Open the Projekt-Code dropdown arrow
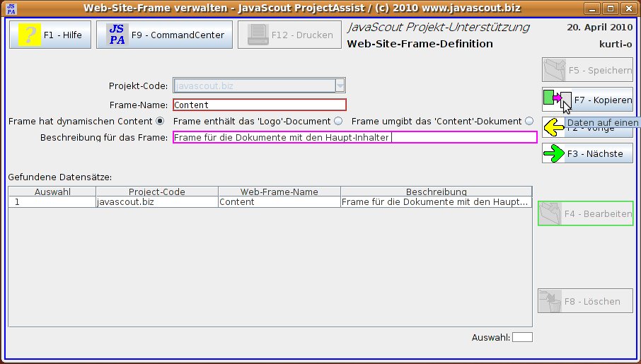The image size is (641, 364). tap(340, 86)
